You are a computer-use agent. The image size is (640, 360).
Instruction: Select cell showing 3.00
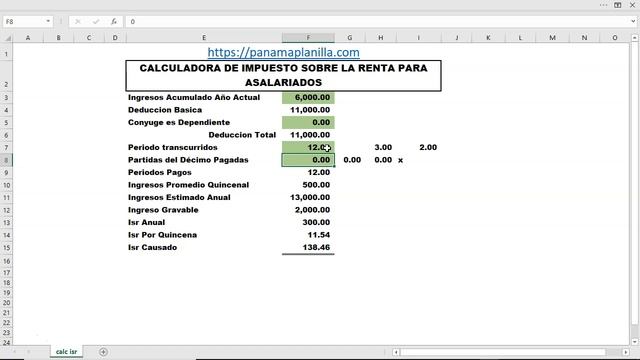coord(380,147)
